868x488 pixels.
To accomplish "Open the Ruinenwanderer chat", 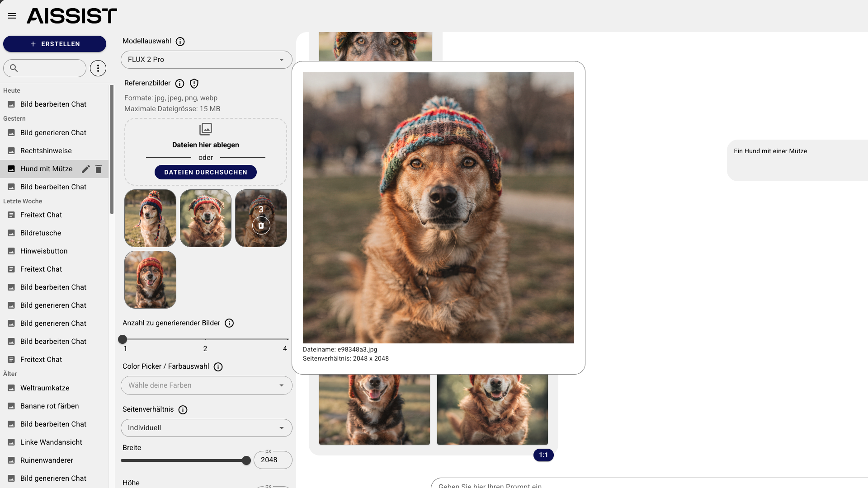I will [x=54, y=460].
